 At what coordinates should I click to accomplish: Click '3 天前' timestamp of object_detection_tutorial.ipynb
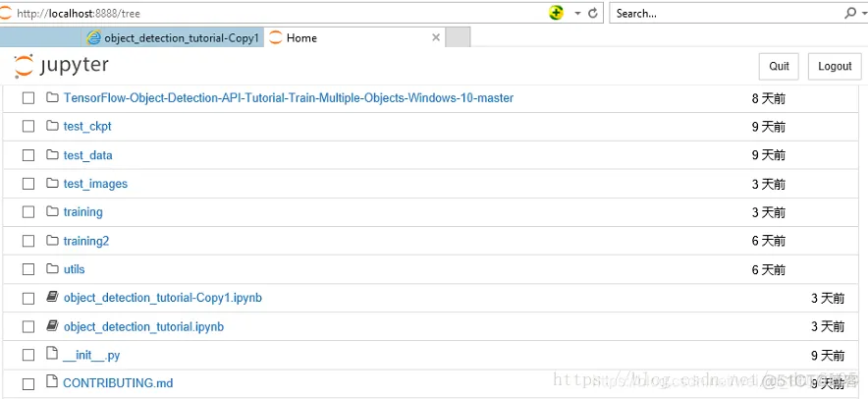[828, 327]
